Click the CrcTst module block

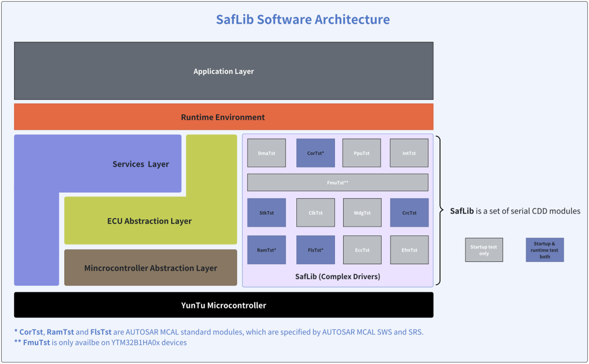coord(409,212)
